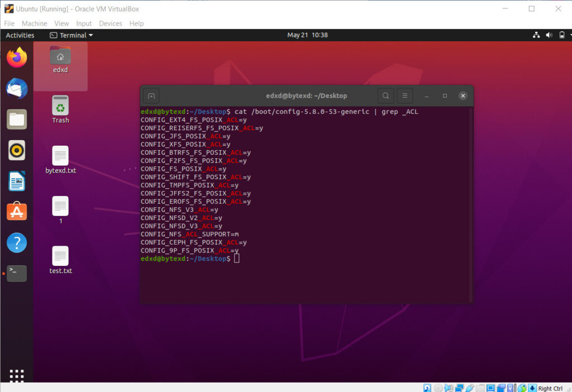572x392 pixels.
Task: Open the Devices menu of VirtualBox
Action: pyautogui.click(x=111, y=23)
